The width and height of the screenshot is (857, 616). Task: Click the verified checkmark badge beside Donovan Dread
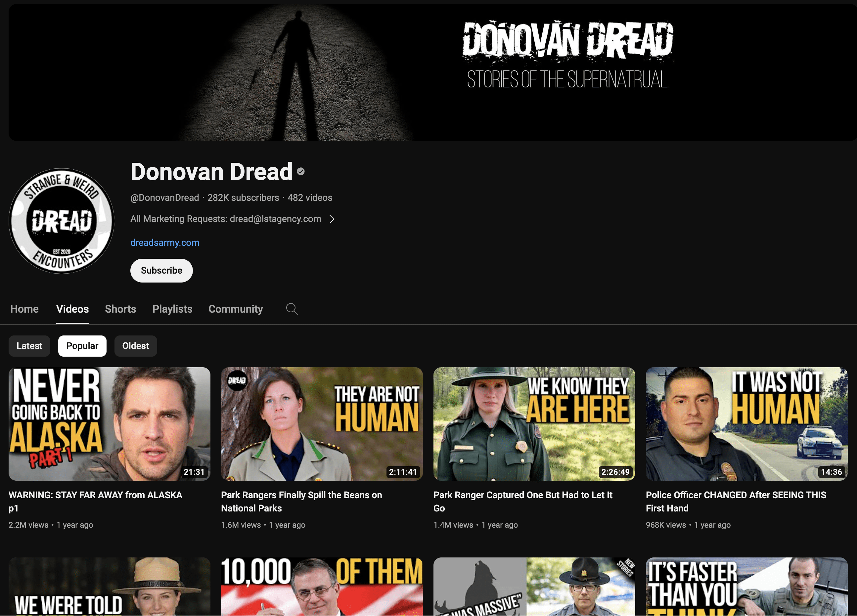tap(301, 172)
